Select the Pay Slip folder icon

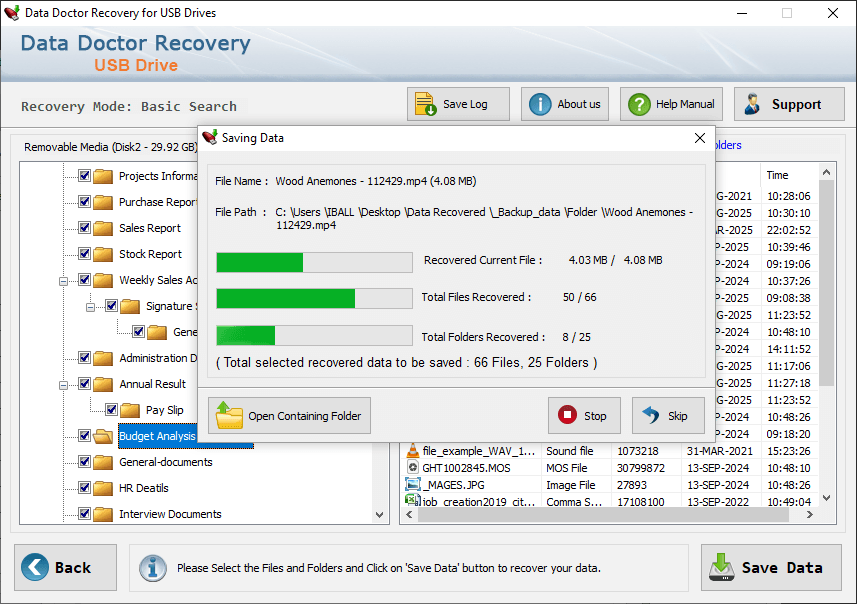(x=130, y=410)
